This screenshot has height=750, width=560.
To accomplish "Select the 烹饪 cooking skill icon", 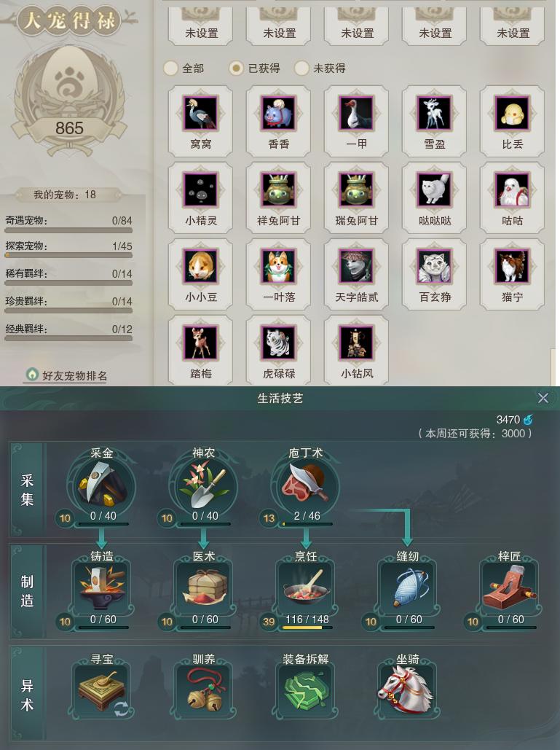I will pos(306,587).
